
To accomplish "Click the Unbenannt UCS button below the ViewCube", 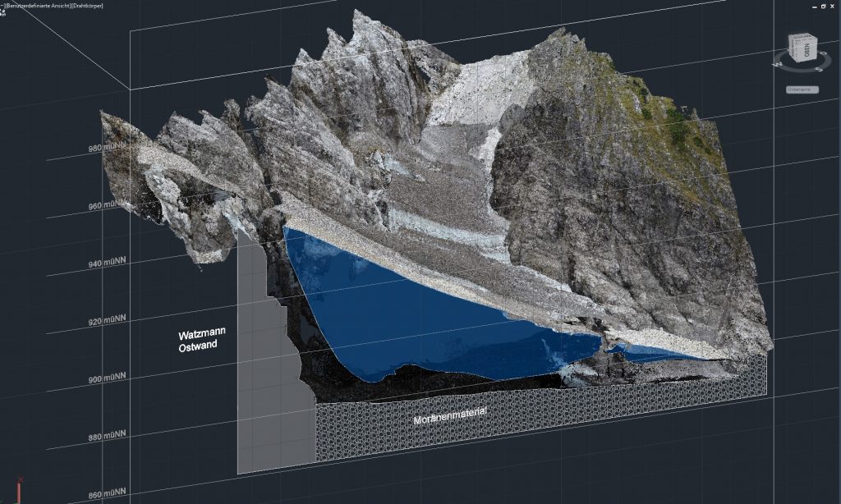I will click(801, 89).
